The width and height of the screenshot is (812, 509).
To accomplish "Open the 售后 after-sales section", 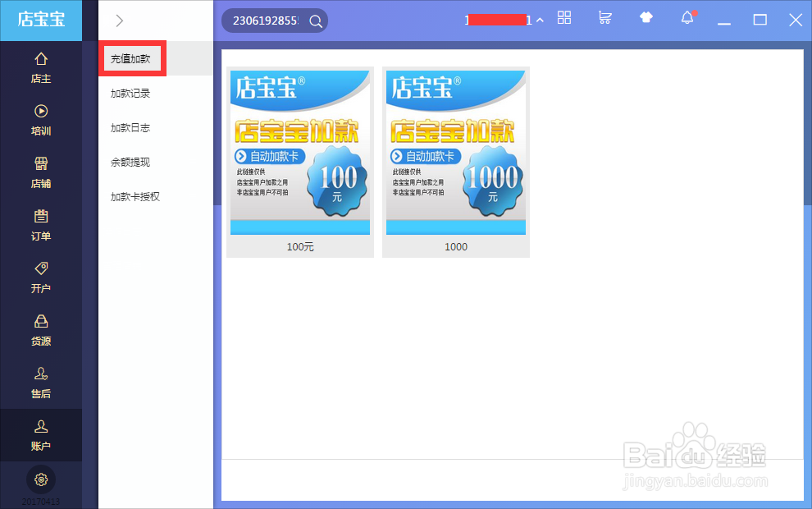I will coord(41,383).
